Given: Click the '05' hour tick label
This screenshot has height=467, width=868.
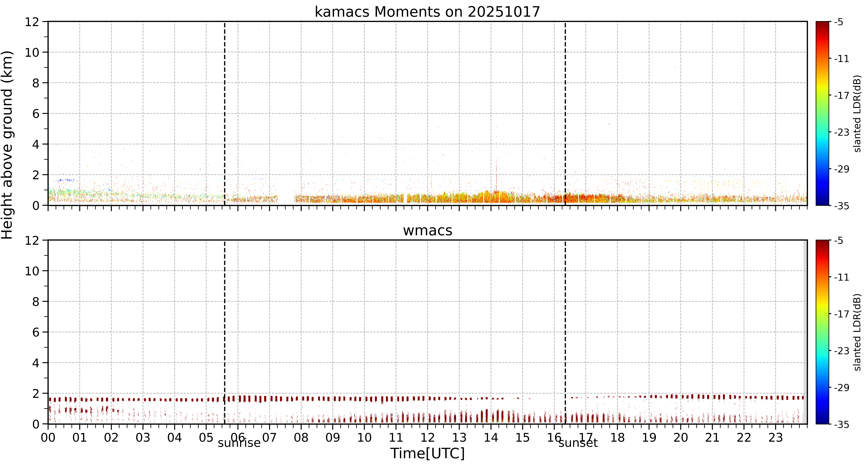Looking at the screenshot, I should pyautogui.click(x=206, y=438).
